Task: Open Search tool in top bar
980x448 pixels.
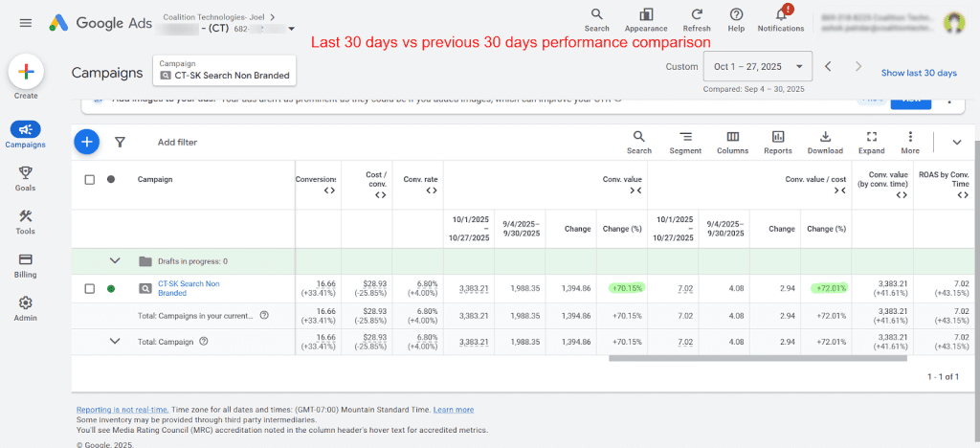Action: click(597, 19)
